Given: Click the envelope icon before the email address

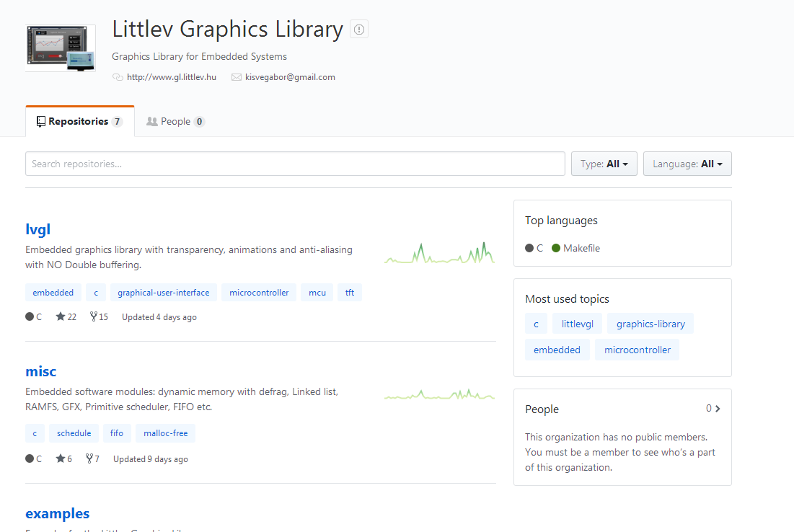Looking at the screenshot, I should point(237,77).
